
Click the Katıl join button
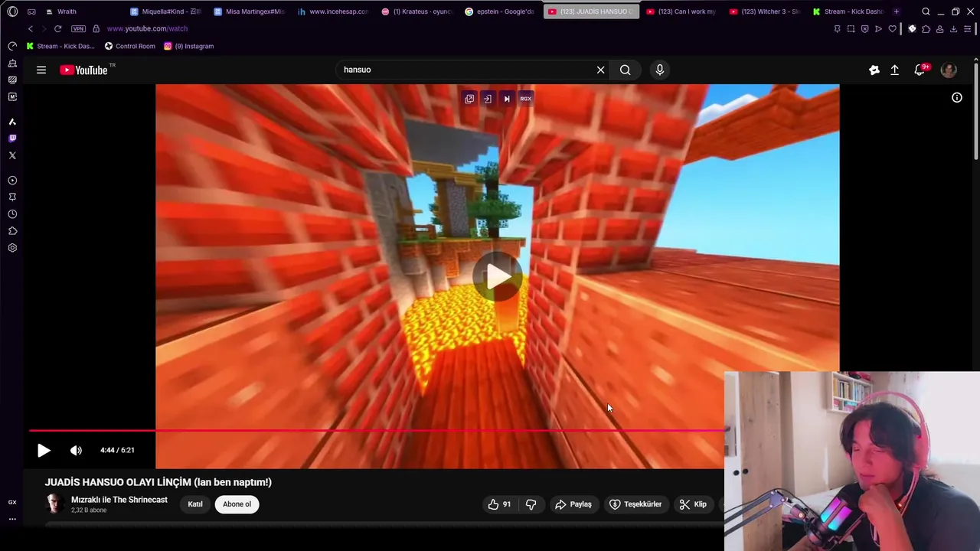195,504
